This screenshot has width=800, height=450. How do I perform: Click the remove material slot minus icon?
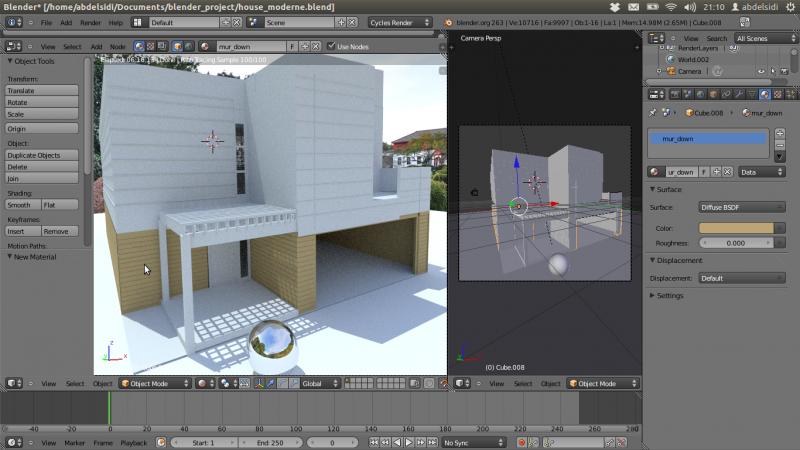[x=780, y=144]
